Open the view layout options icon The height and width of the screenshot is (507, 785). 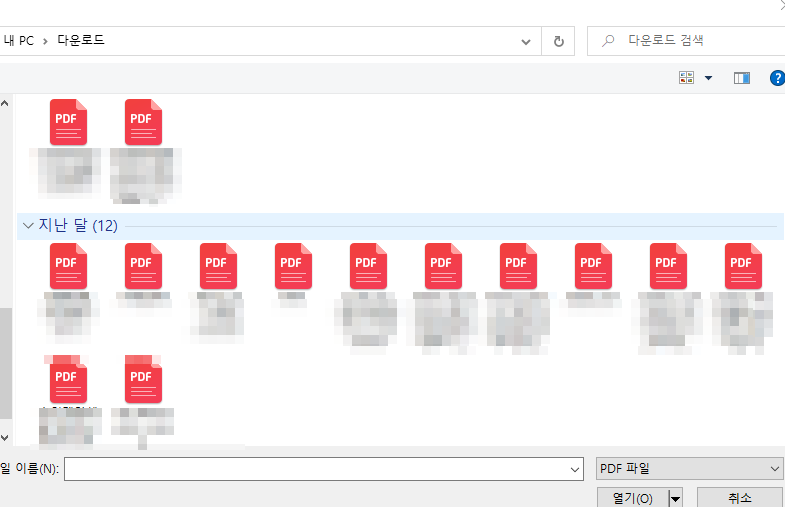[x=686, y=78]
